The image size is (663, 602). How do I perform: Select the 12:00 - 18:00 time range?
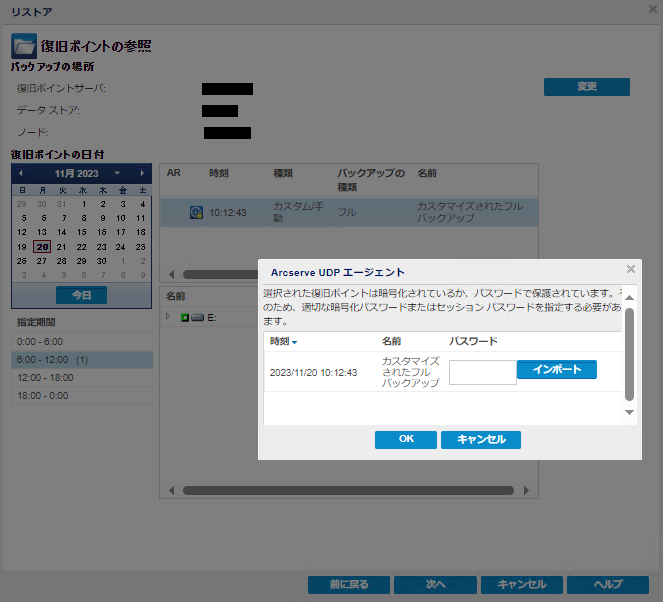click(82, 378)
